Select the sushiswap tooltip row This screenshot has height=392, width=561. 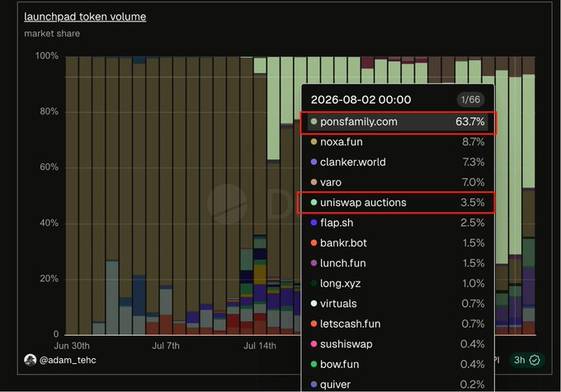398,344
